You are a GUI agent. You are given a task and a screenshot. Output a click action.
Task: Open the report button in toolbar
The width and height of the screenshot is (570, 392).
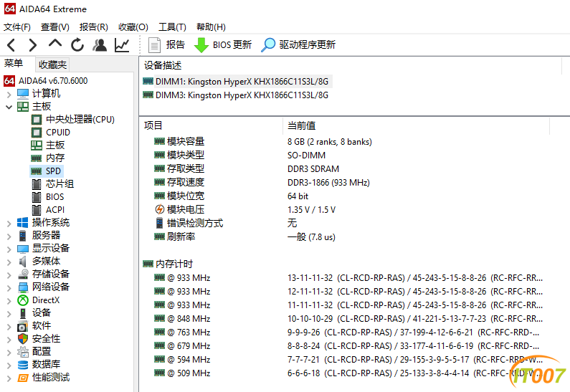(166, 45)
